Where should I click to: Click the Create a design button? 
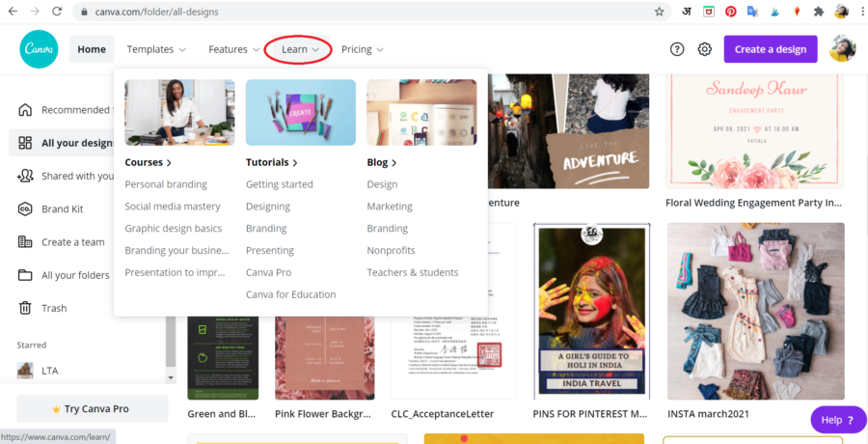click(x=770, y=49)
